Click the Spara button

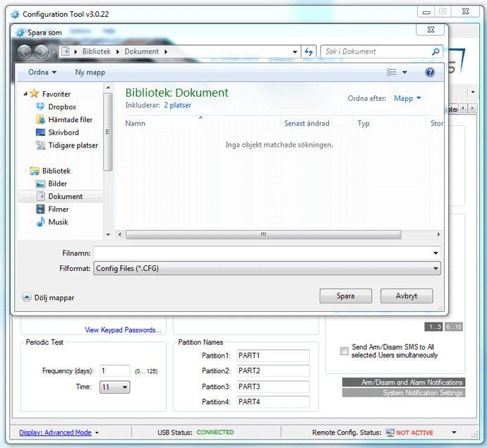click(345, 296)
